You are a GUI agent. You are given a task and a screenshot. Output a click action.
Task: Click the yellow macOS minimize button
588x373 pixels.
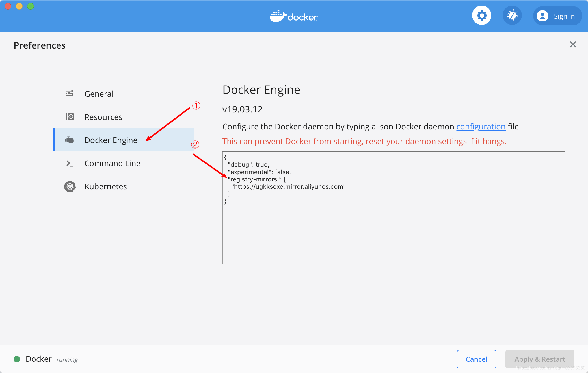pos(19,6)
